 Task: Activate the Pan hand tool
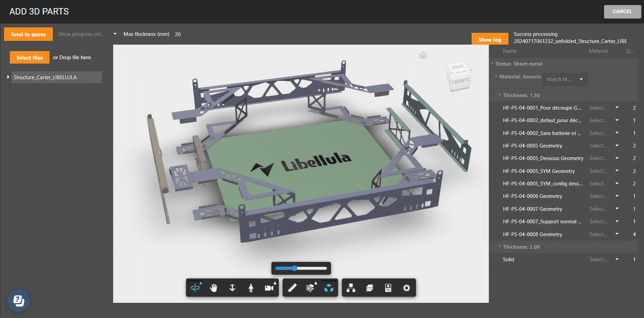tap(214, 288)
